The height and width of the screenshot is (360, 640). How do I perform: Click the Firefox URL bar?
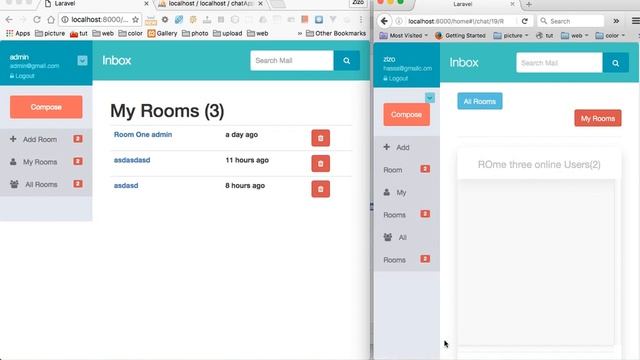(456, 21)
